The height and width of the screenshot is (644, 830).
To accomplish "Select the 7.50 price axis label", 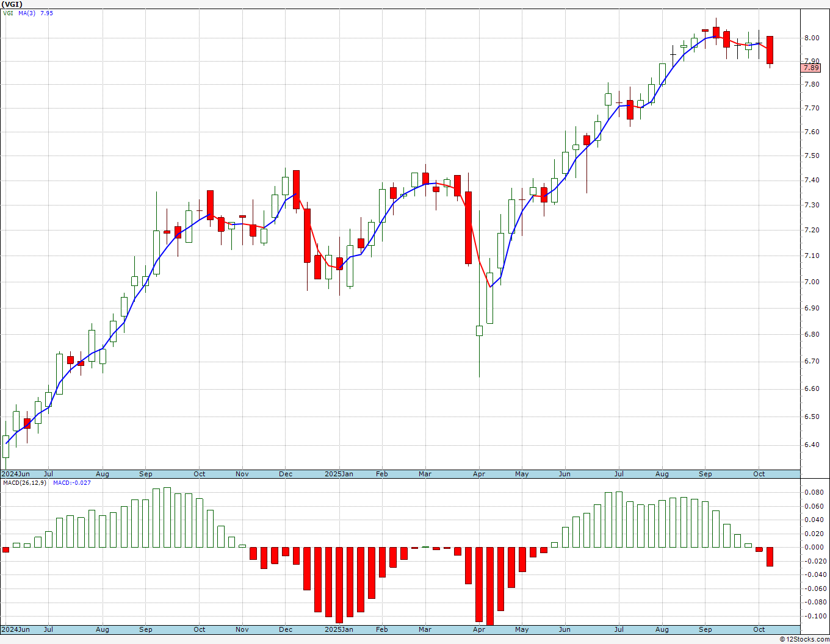I will 811,156.
